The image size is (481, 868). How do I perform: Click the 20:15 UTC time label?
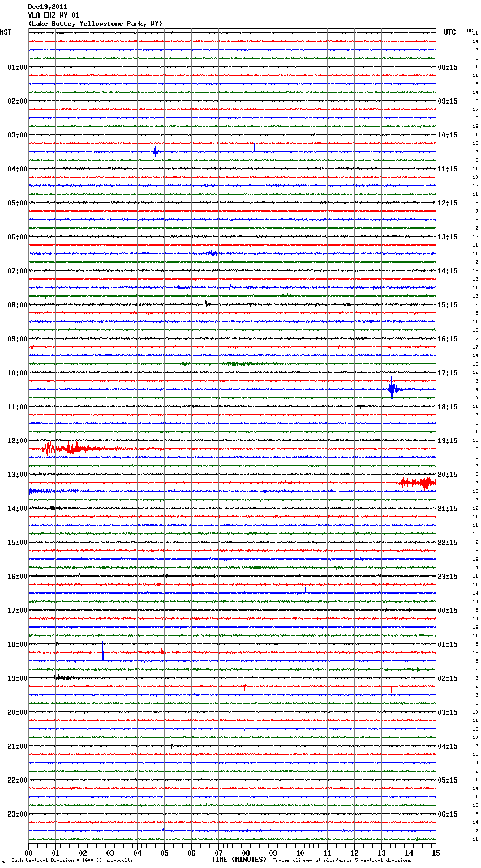pos(448,475)
